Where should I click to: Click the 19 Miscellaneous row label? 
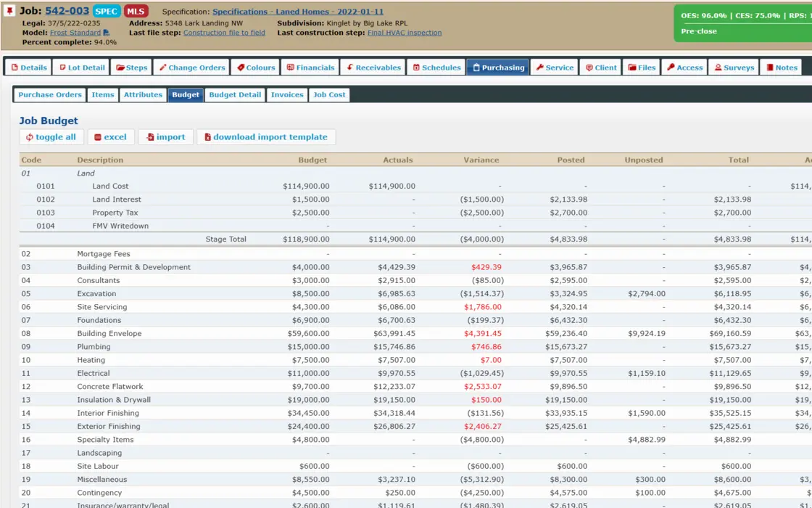point(102,480)
